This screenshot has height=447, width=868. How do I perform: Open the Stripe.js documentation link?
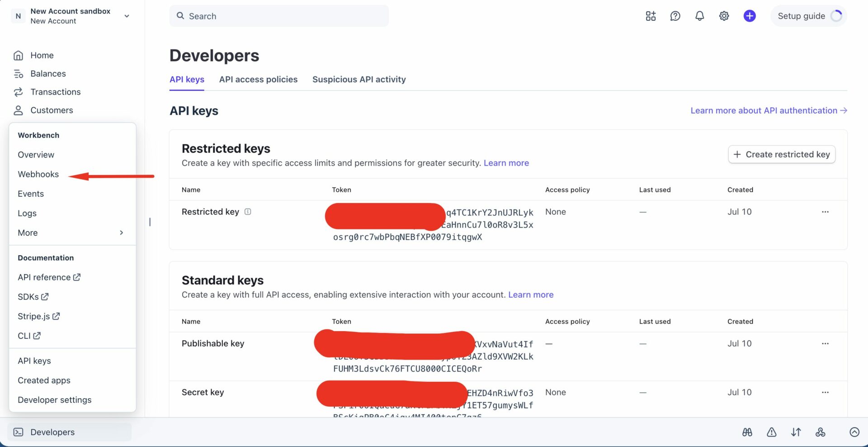(x=38, y=316)
